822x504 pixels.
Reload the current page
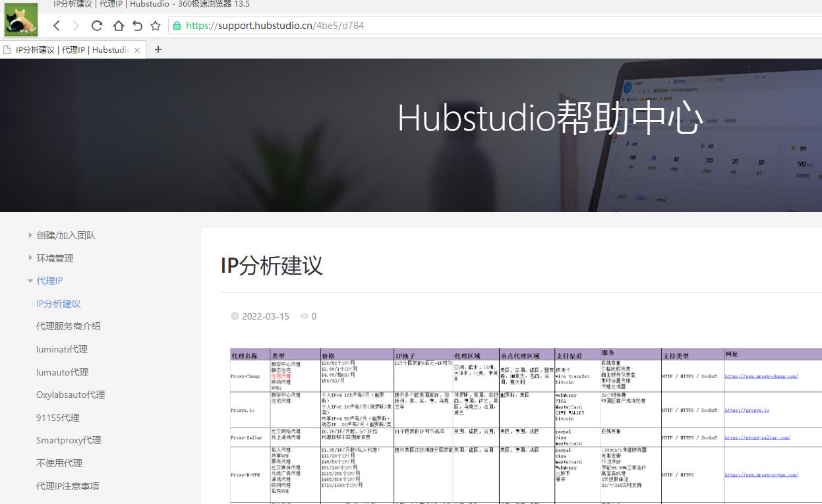(x=97, y=26)
